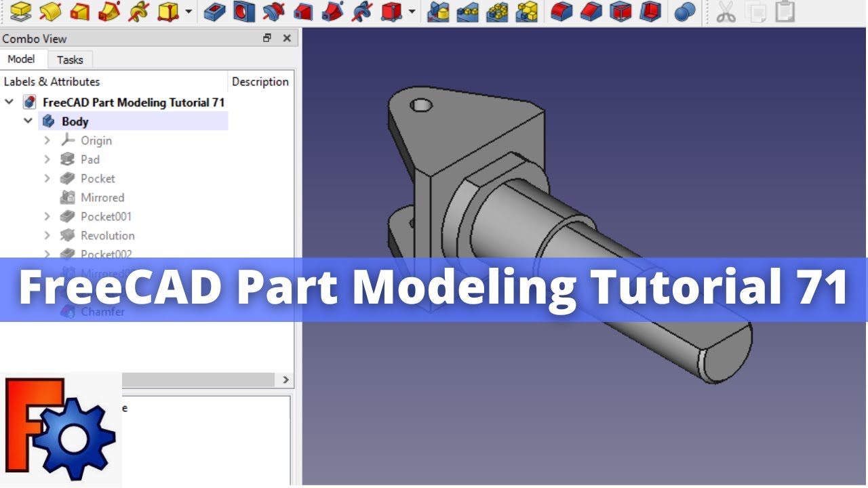Select the yellow Revolution tool
This screenshot has width=868, height=488.
click(50, 11)
